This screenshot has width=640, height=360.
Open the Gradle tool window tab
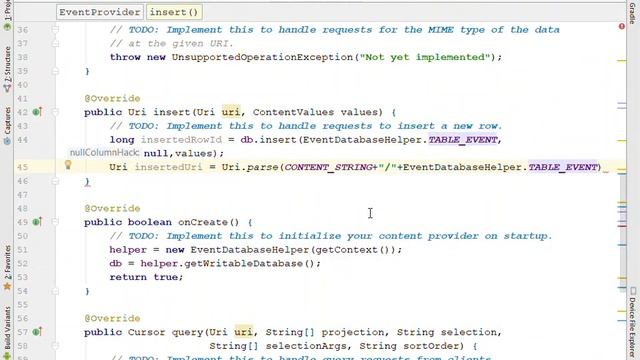pos(633,12)
